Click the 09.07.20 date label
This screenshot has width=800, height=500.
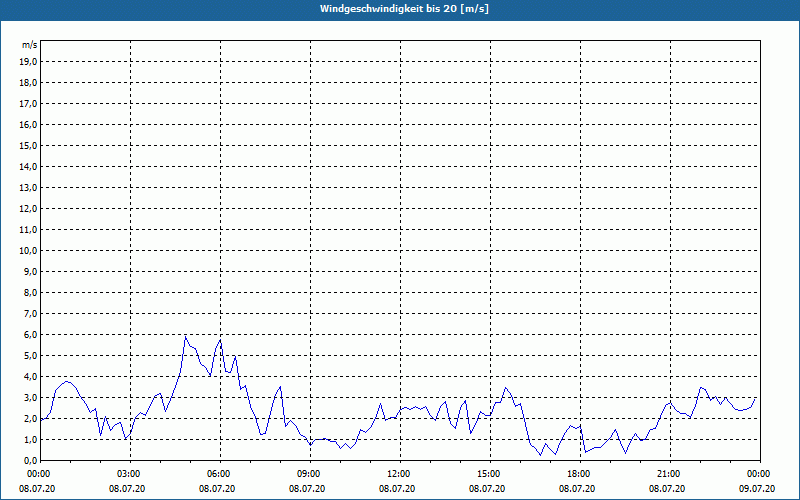coord(757,489)
